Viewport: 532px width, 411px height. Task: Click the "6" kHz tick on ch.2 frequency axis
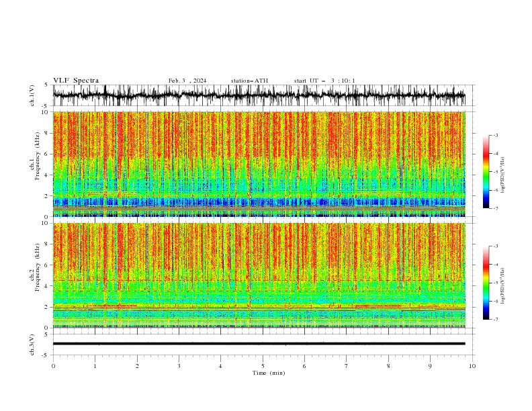click(47, 265)
